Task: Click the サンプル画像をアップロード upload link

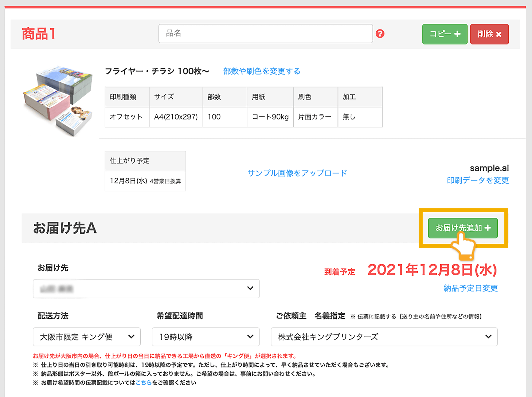Action: click(297, 173)
